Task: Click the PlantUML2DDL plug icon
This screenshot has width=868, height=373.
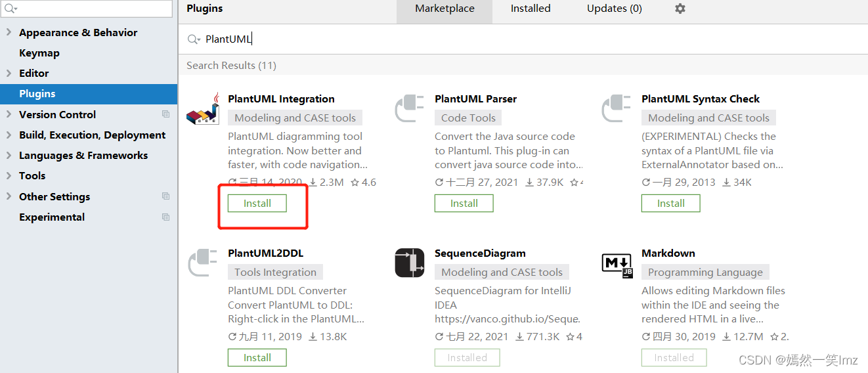Action: [x=202, y=263]
